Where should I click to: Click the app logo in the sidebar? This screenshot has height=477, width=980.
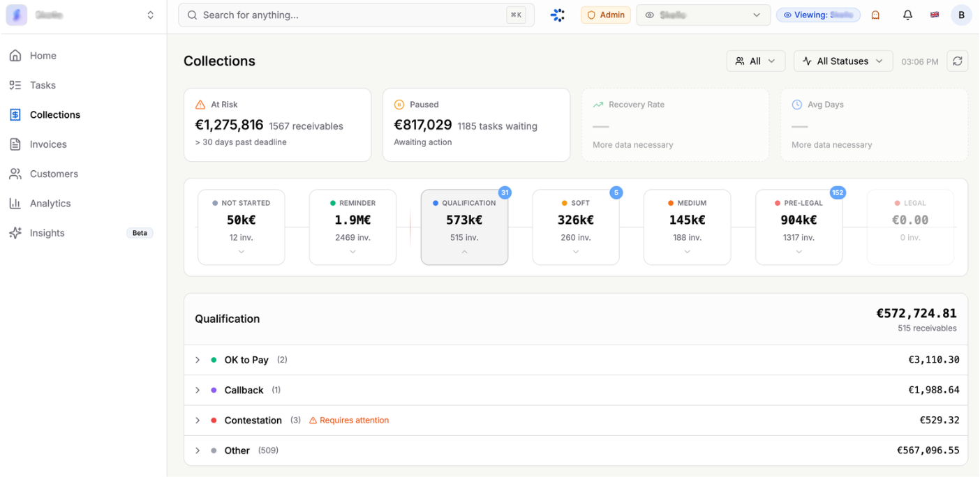(x=17, y=15)
